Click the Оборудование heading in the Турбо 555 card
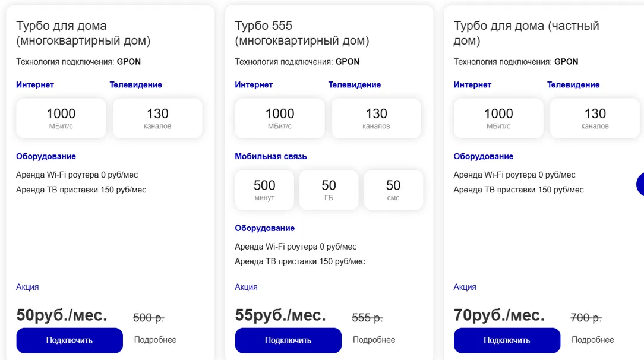This screenshot has width=644, height=360. [x=264, y=228]
